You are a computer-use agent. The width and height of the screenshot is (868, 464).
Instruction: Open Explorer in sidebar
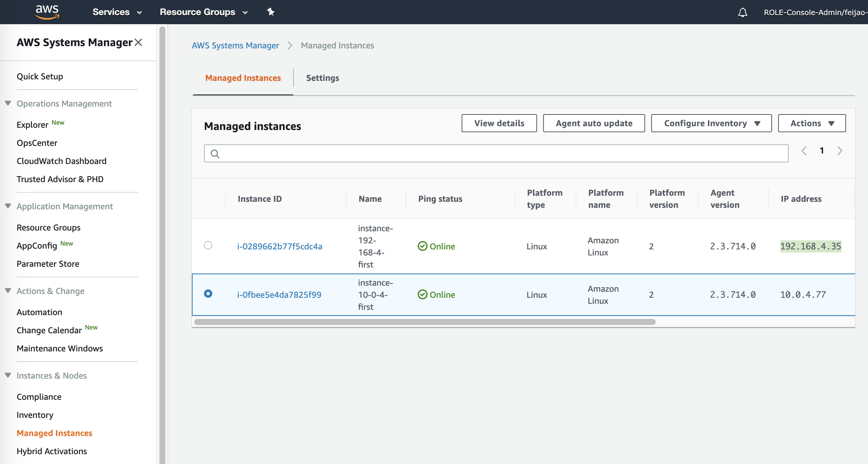(32, 125)
